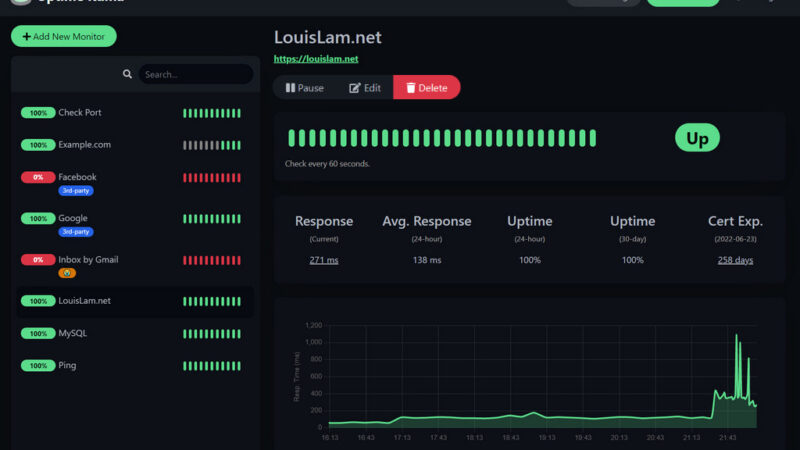Select the Facebook monitor entry
Screen dimensions: 800x450
tap(78, 177)
